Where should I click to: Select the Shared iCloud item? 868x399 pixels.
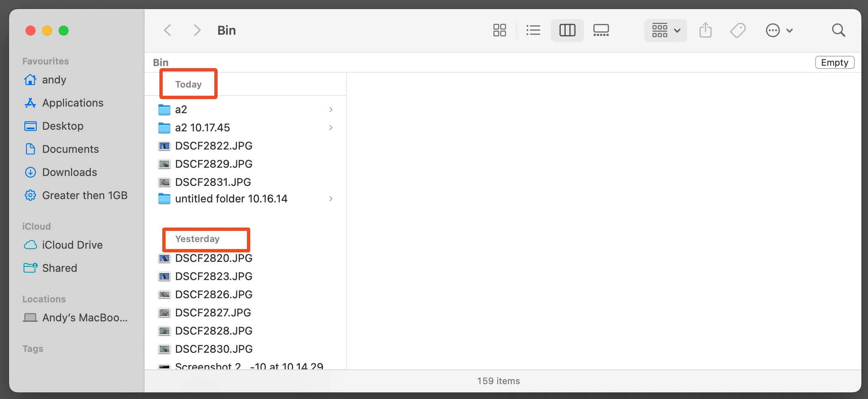coord(59,268)
